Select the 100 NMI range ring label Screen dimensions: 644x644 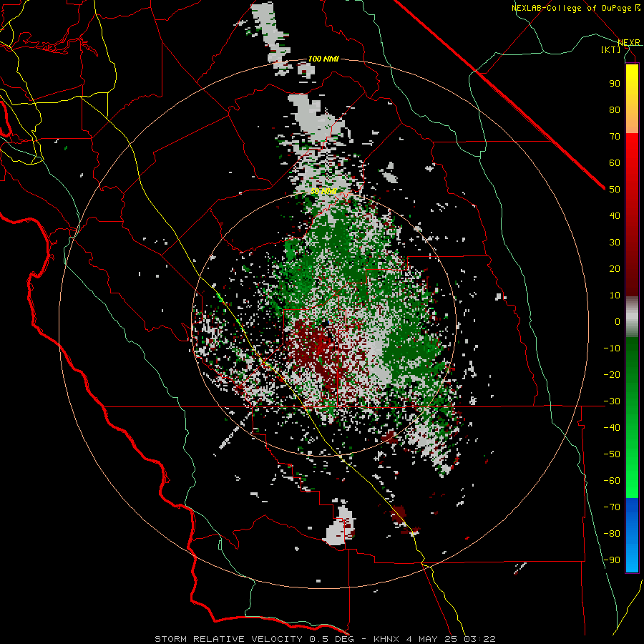(x=323, y=59)
